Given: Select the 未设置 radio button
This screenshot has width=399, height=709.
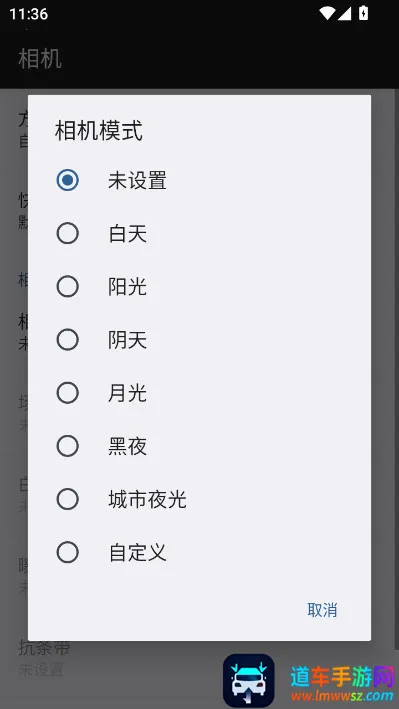Looking at the screenshot, I should coord(67,180).
